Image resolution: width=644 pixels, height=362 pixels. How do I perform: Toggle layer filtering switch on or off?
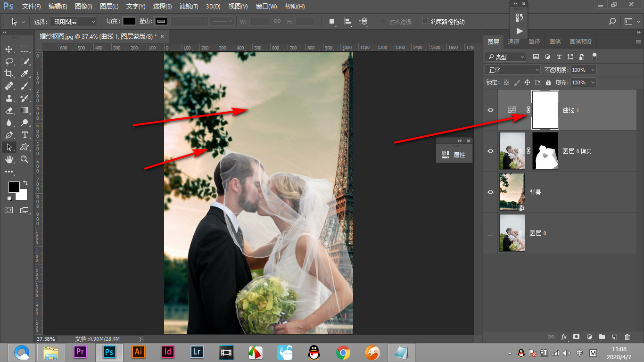pyautogui.click(x=594, y=56)
